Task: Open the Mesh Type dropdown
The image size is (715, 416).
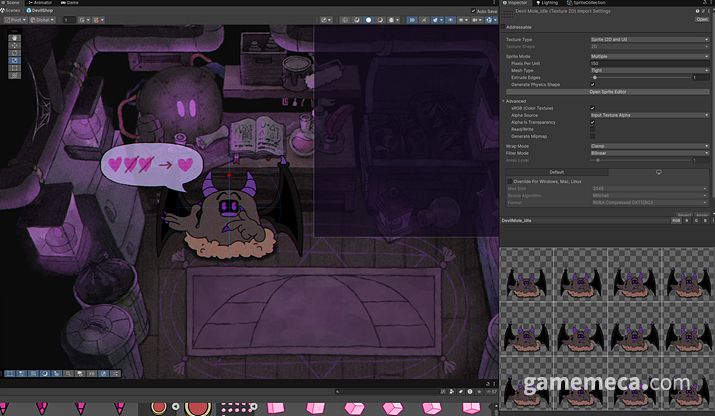Action: [649, 71]
